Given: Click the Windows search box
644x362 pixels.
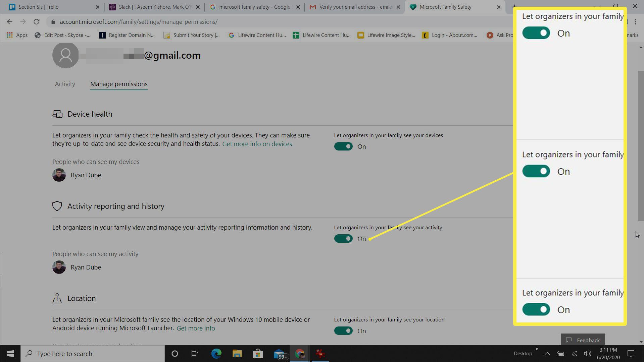Looking at the screenshot, I should click(93, 354).
